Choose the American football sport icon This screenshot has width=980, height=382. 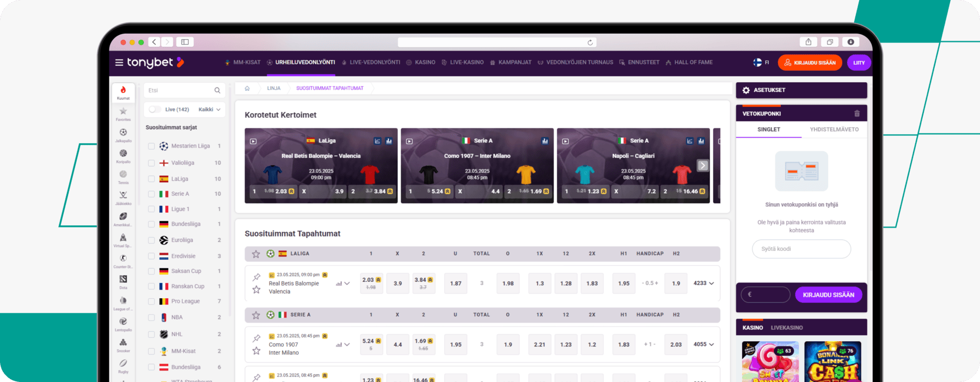[x=123, y=216]
